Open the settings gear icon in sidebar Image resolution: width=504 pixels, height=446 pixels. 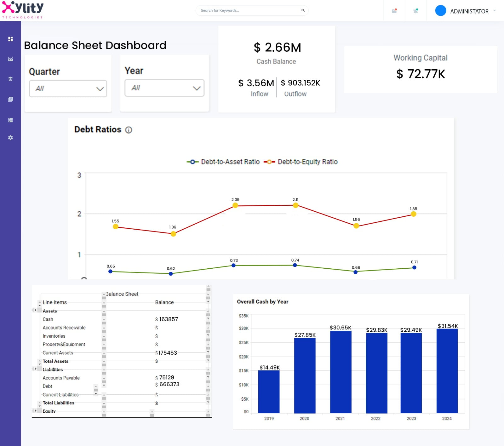(10, 138)
